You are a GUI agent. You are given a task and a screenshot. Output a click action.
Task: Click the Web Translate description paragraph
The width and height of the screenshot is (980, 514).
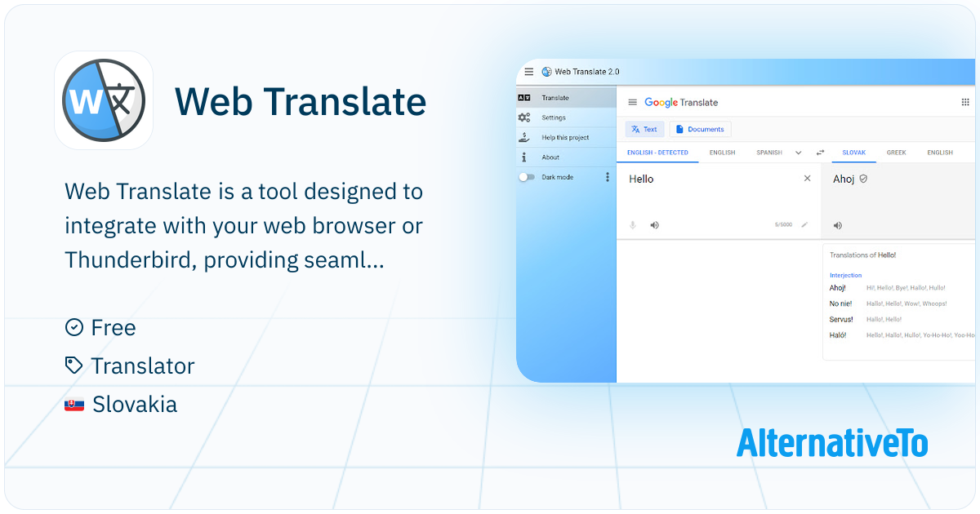tap(243, 226)
